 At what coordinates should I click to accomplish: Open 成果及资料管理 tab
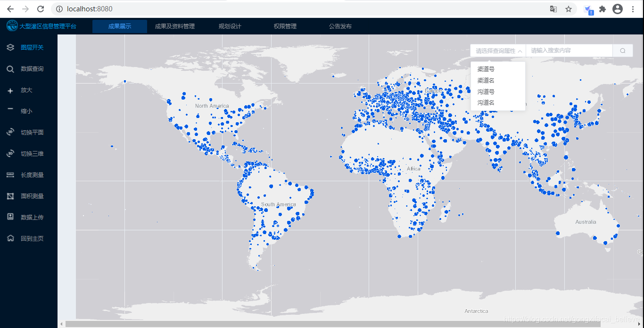[x=174, y=26]
